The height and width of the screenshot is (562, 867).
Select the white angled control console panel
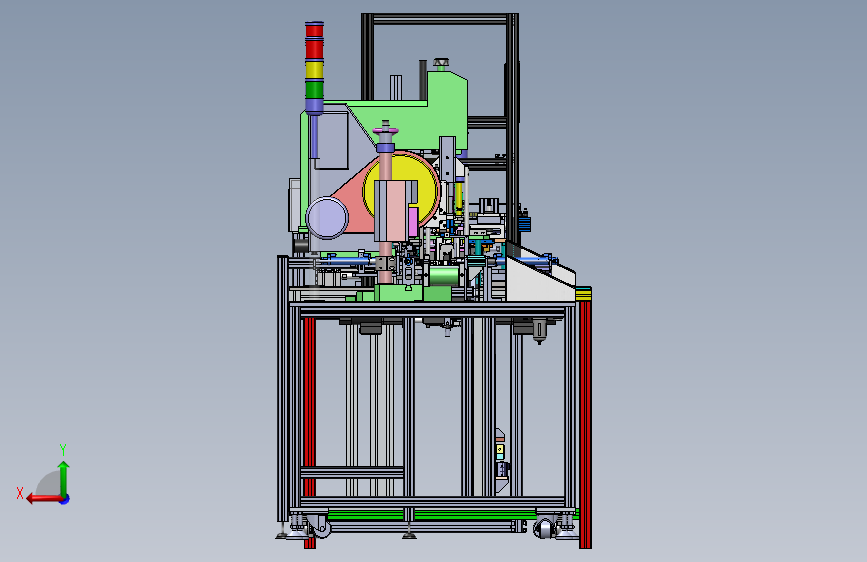(x=539, y=280)
